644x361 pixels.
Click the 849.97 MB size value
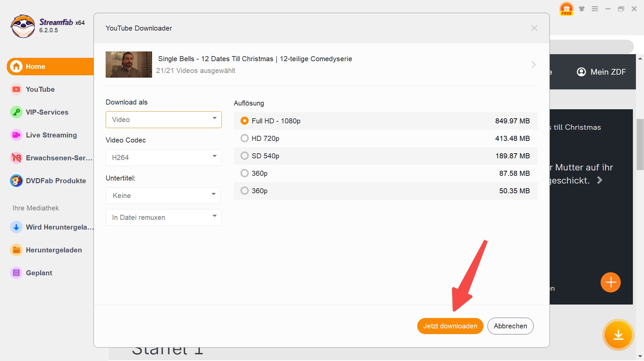coord(512,121)
